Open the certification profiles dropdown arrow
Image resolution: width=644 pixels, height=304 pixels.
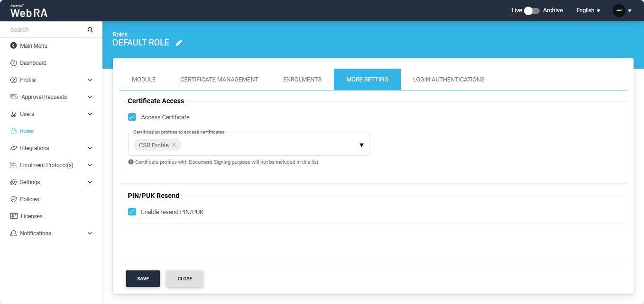click(x=361, y=145)
